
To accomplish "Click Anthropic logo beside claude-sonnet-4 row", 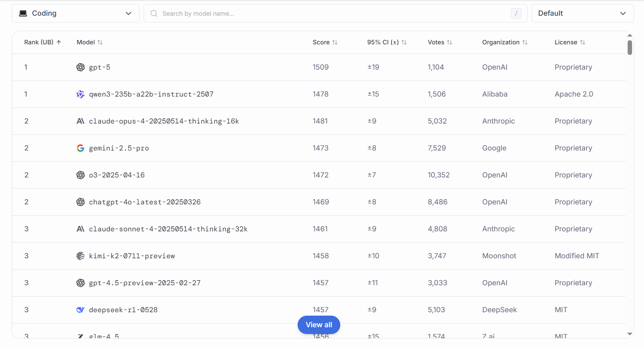I will pos(81,229).
